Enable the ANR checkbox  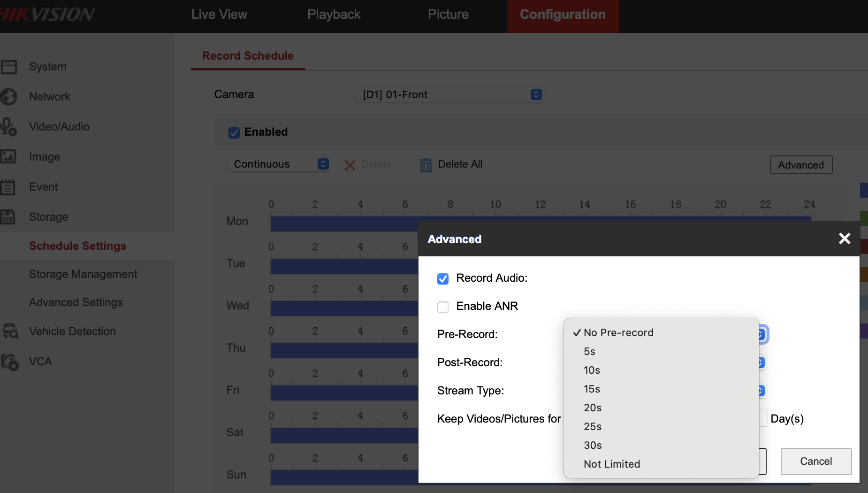[x=442, y=307]
